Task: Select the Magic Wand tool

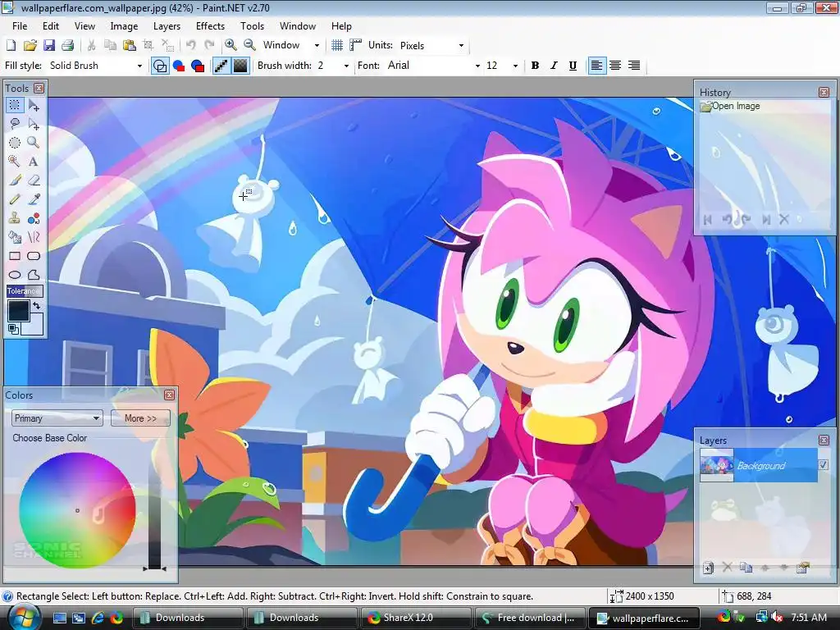Action: 15,162
